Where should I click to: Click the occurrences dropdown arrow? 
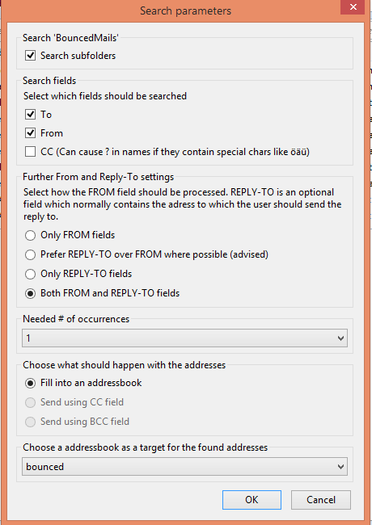[x=341, y=338]
